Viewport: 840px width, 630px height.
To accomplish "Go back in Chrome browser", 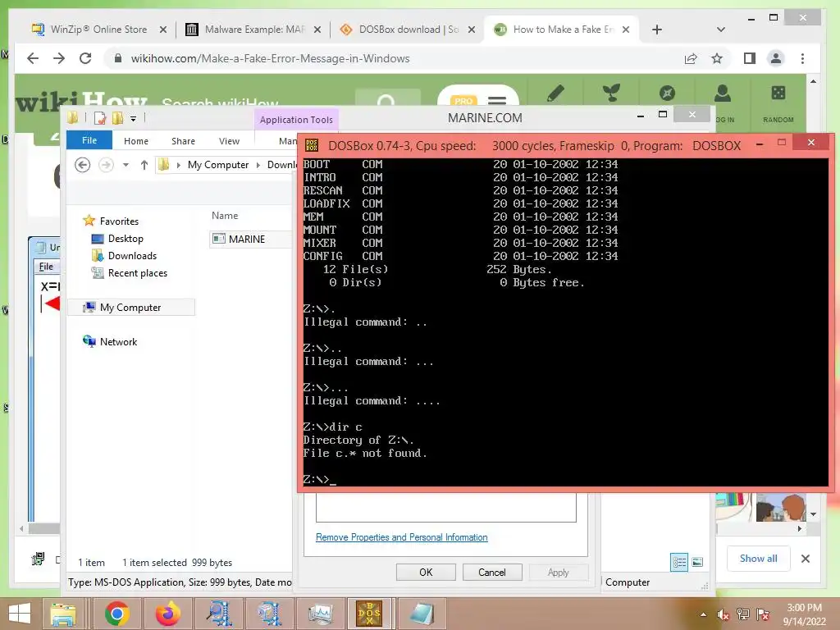I will point(33,58).
